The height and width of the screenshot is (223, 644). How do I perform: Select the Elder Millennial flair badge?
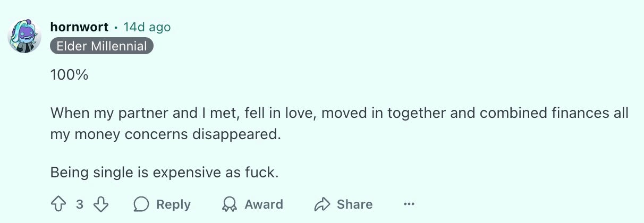pos(102,46)
